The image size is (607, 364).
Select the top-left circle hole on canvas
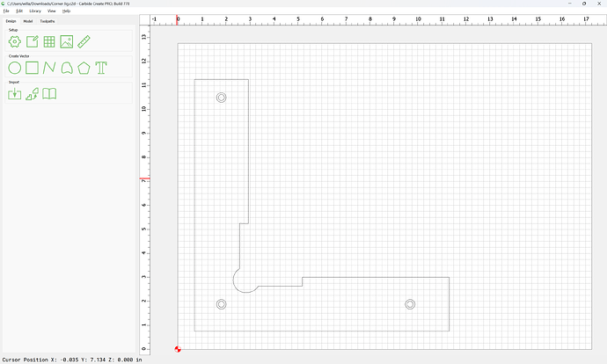click(x=222, y=98)
